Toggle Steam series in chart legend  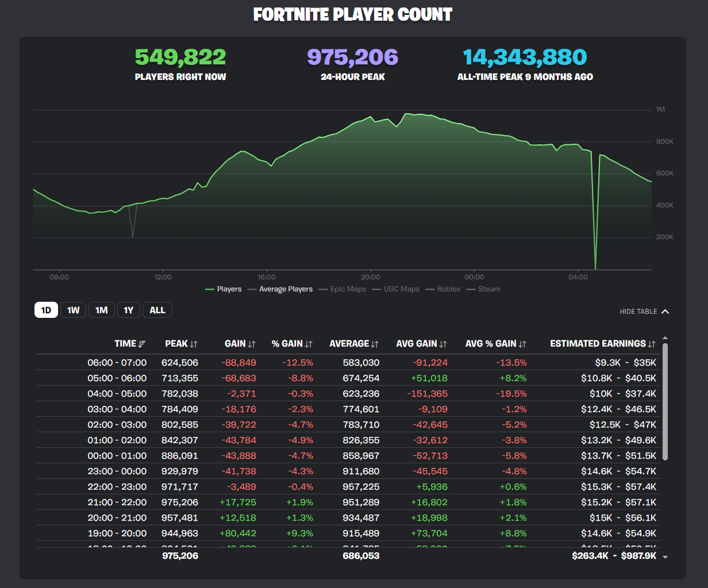click(x=483, y=289)
